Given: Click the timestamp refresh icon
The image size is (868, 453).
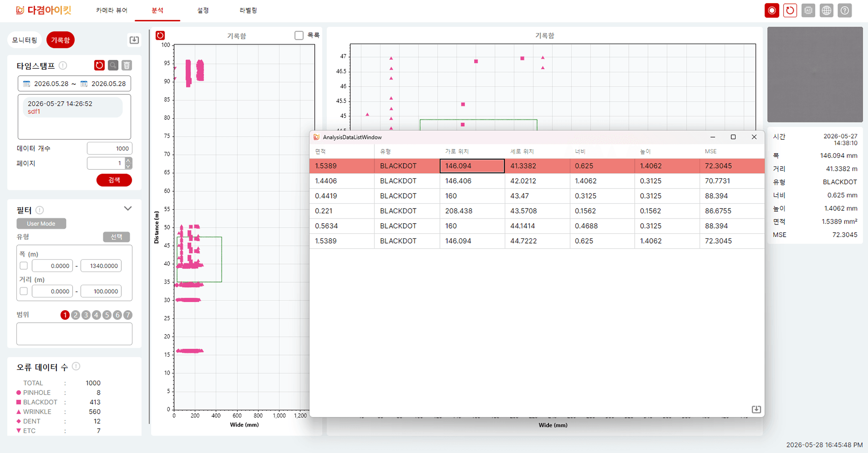Looking at the screenshot, I should coord(99,65).
